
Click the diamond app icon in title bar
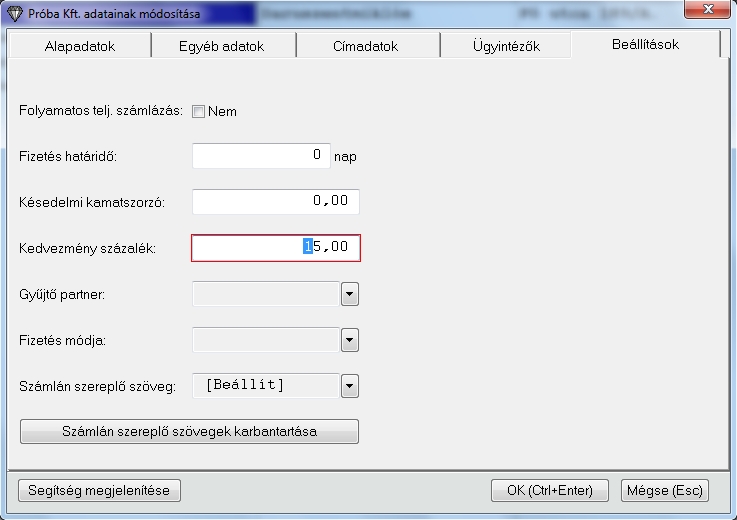click(x=14, y=13)
